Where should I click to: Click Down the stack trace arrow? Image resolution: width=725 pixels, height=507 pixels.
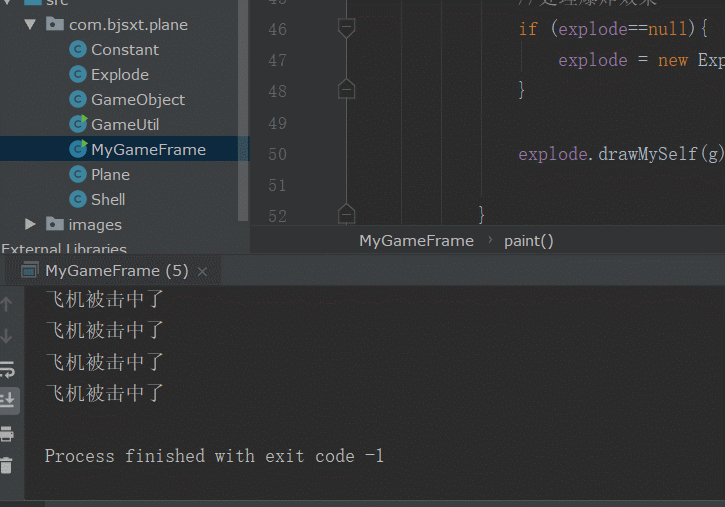(6, 336)
